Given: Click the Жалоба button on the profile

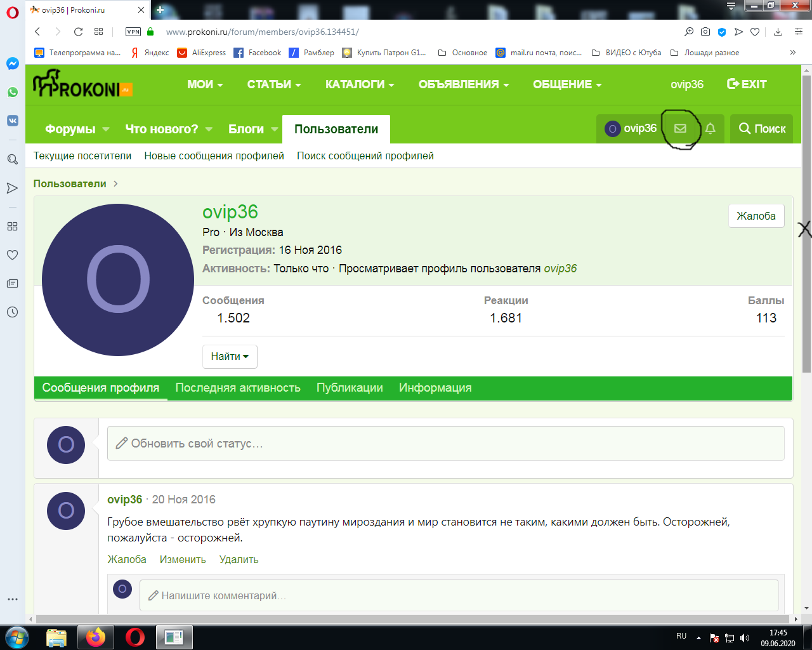Looking at the screenshot, I should pyautogui.click(x=756, y=215).
